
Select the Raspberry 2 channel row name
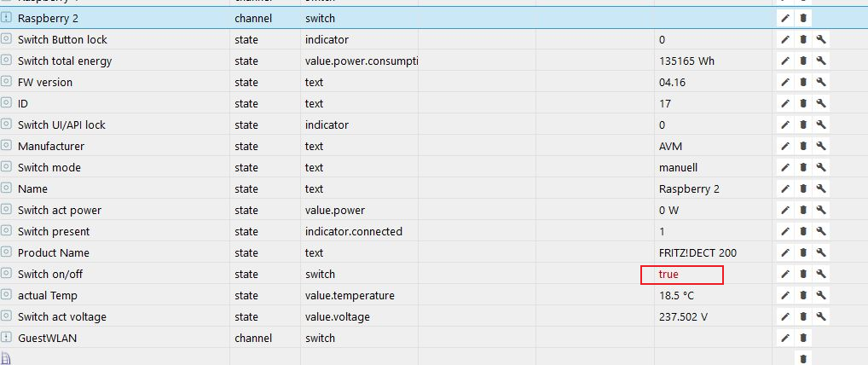48,18
